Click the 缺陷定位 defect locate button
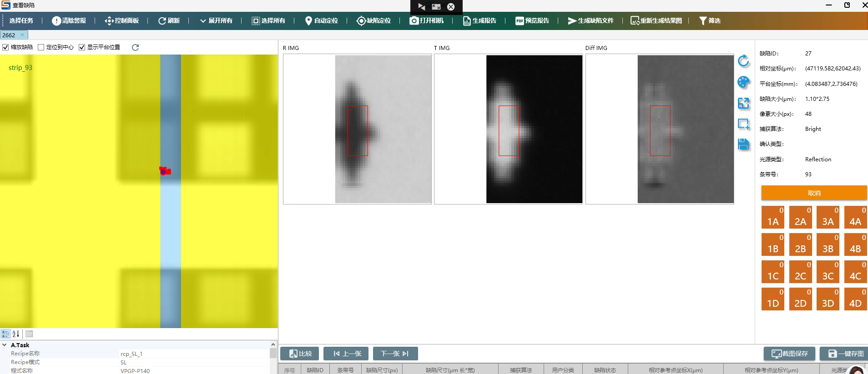The image size is (868, 374). tap(373, 20)
